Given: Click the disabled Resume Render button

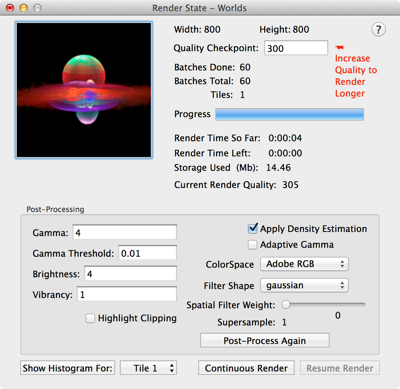Looking at the screenshot, I should (340, 368).
